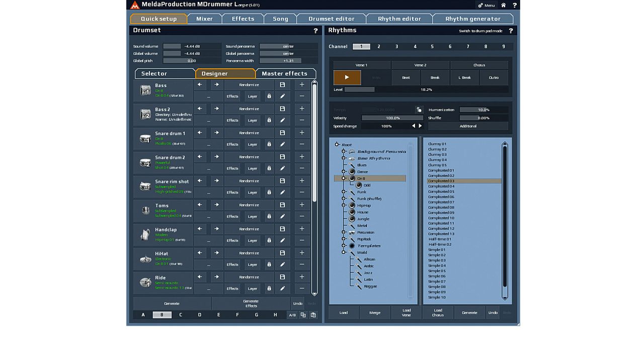Image resolution: width=644 pixels, height=362 pixels.
Task: Toggle the lock on Snare rim shot
Action: 269,192
